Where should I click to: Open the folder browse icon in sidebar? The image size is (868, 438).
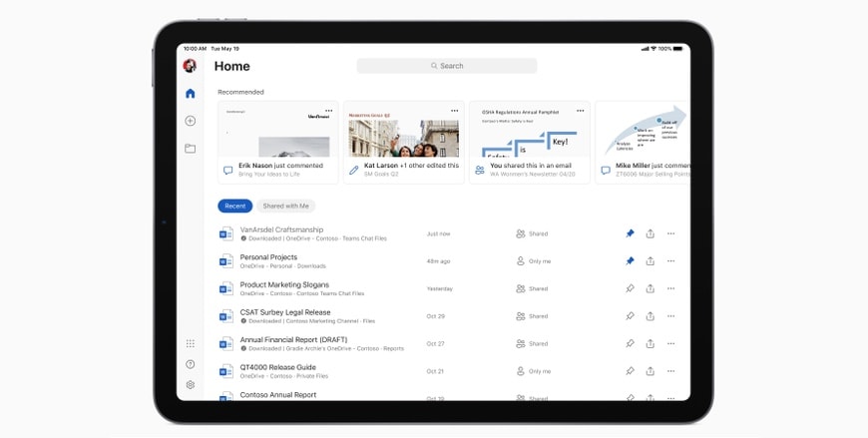coord(190,149)
